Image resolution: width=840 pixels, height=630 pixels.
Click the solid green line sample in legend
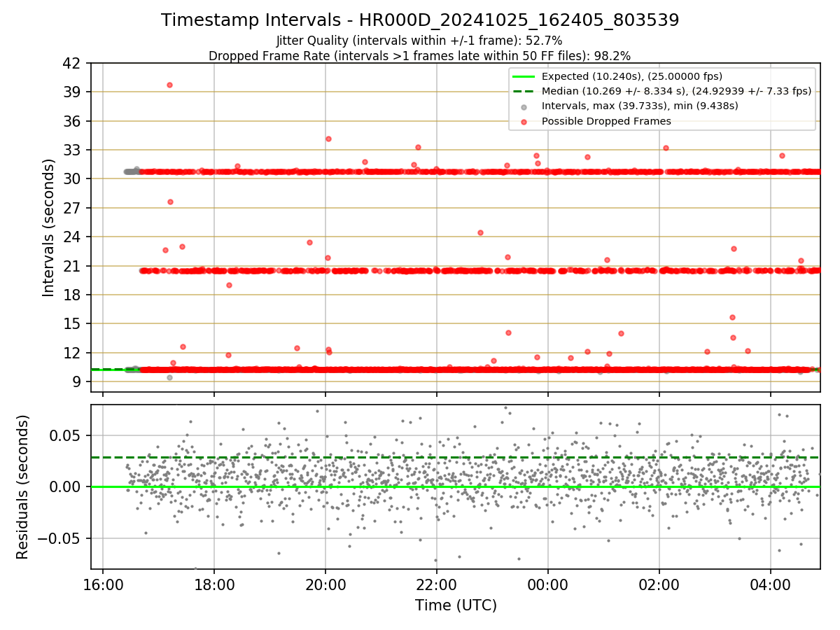point(524,76)
